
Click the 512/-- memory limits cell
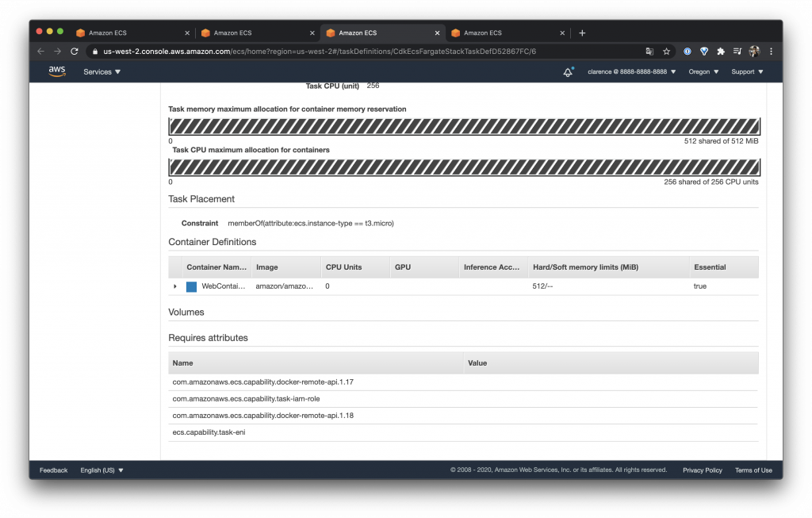[x=542, y=286]
